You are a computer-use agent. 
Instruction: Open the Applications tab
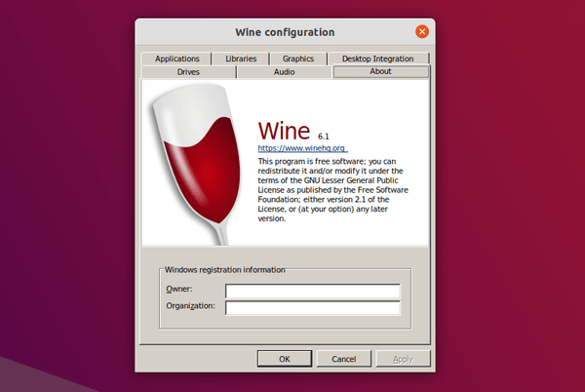click(x=176, y=59)
